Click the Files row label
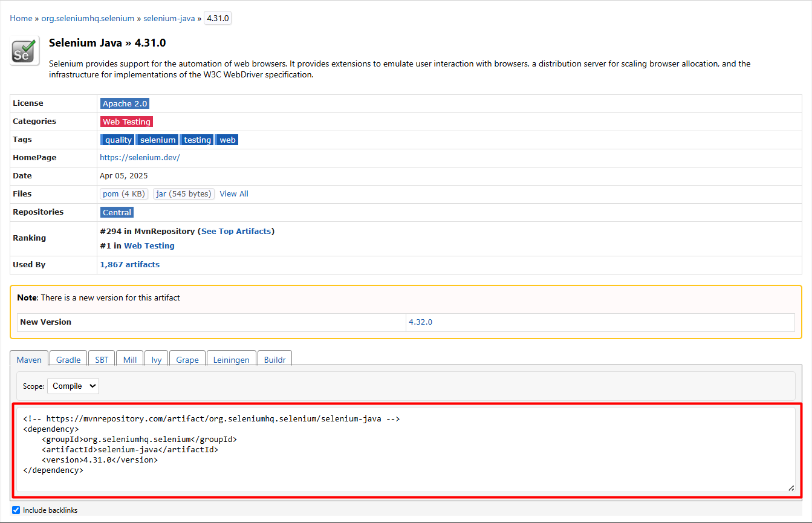812x523 pixels. (x=22, y=193)
